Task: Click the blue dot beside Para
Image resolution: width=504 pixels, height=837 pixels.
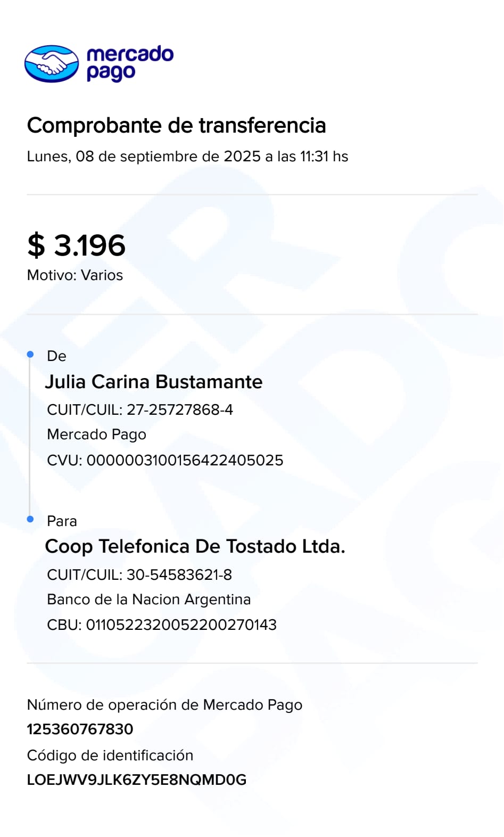Action: pos(30,519)
